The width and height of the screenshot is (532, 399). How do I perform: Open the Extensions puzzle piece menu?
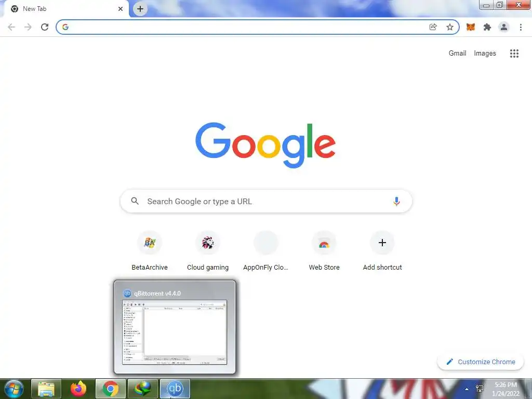[x=487, y=27]
